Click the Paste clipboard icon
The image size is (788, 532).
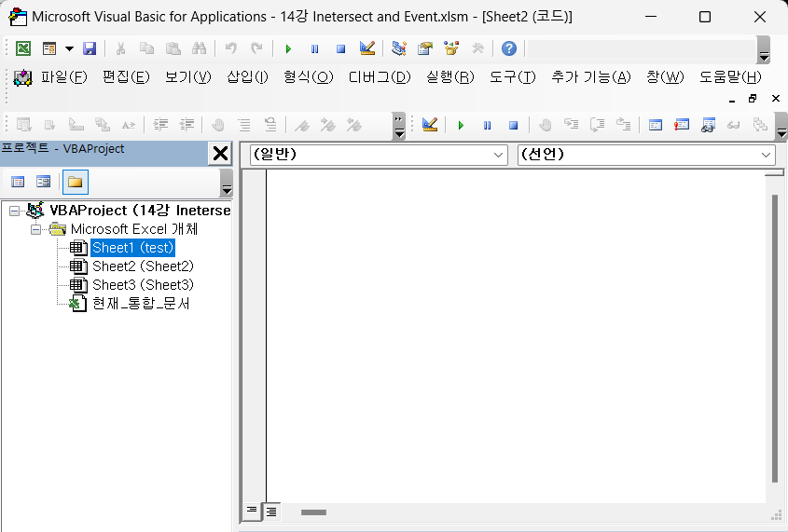(173, 48)
